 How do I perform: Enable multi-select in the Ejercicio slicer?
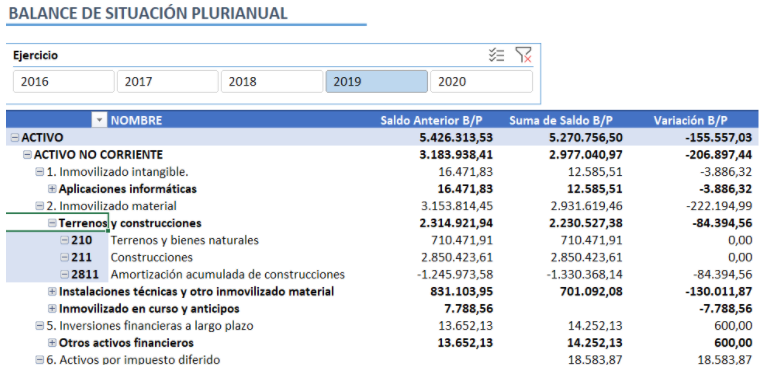point(496,55)
